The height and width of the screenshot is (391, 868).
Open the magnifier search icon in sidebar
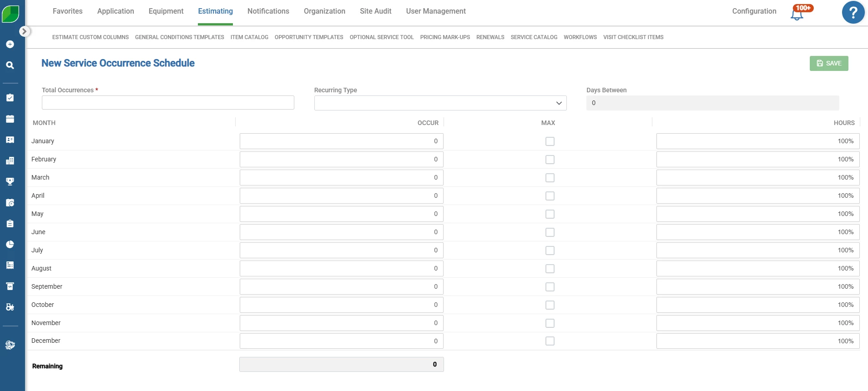coord(10,65)
